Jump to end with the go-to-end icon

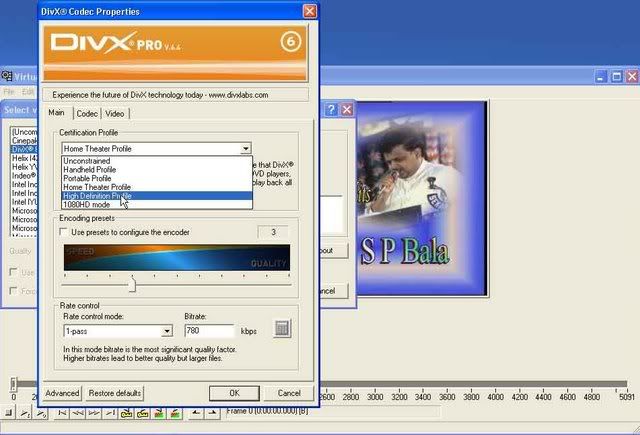110,413
